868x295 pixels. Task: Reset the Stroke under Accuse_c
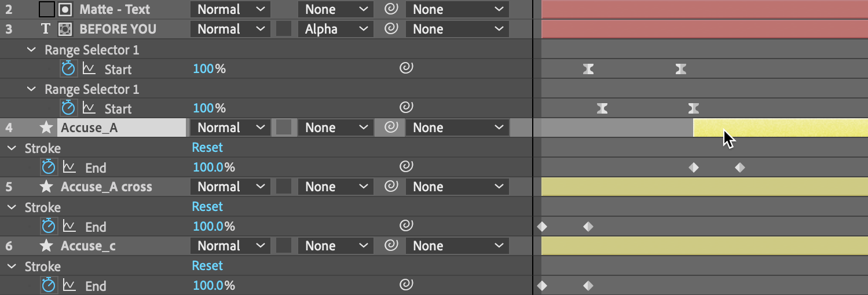click(207, 265)
